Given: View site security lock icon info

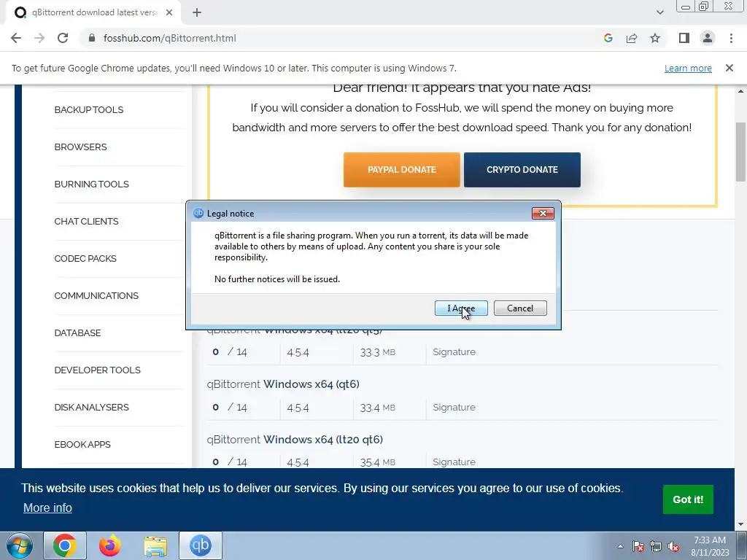Looking at the screenshot, I should coord(92,38).
